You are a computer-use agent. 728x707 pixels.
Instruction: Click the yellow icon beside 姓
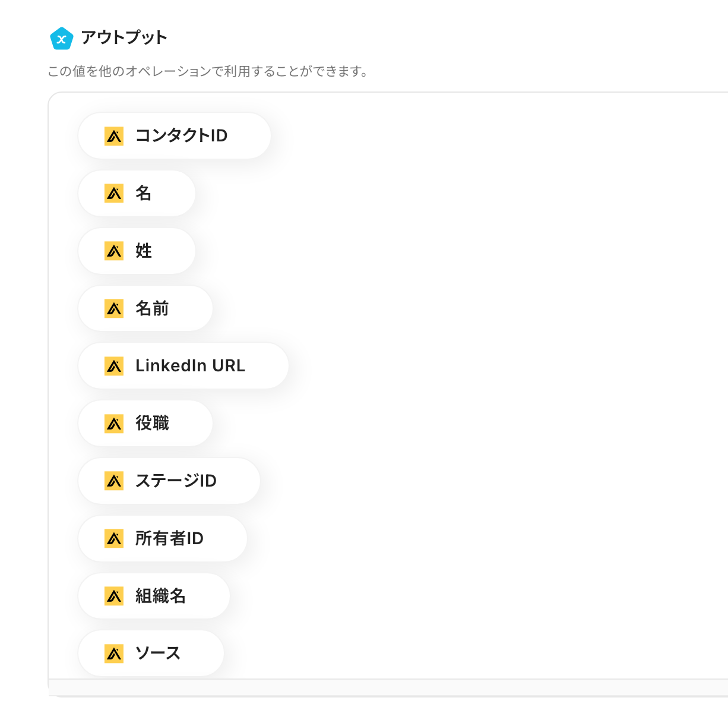click(114, 251)
